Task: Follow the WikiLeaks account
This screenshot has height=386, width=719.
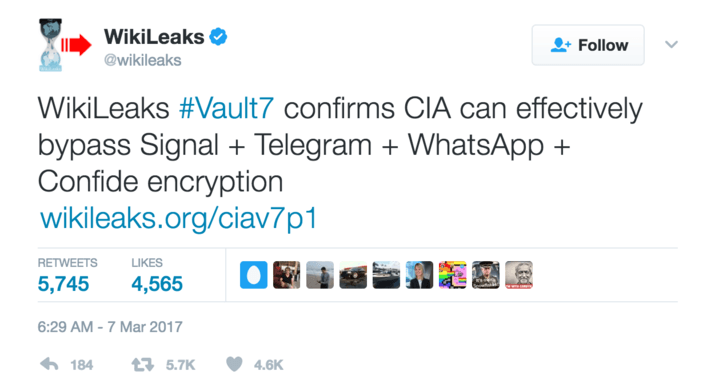Action: point(588,45)
